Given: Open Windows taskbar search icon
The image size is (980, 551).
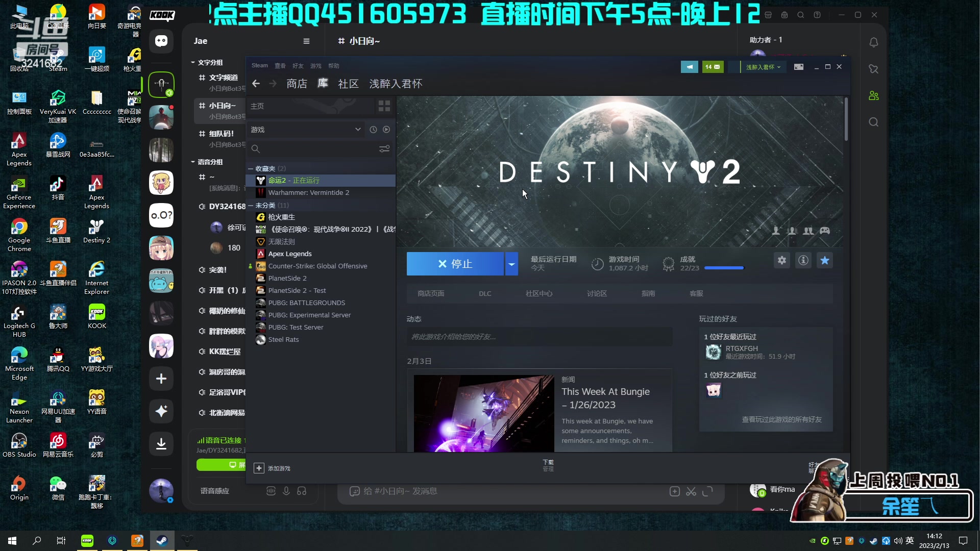Looking at the screenshot, I should (x=37, y=540).
